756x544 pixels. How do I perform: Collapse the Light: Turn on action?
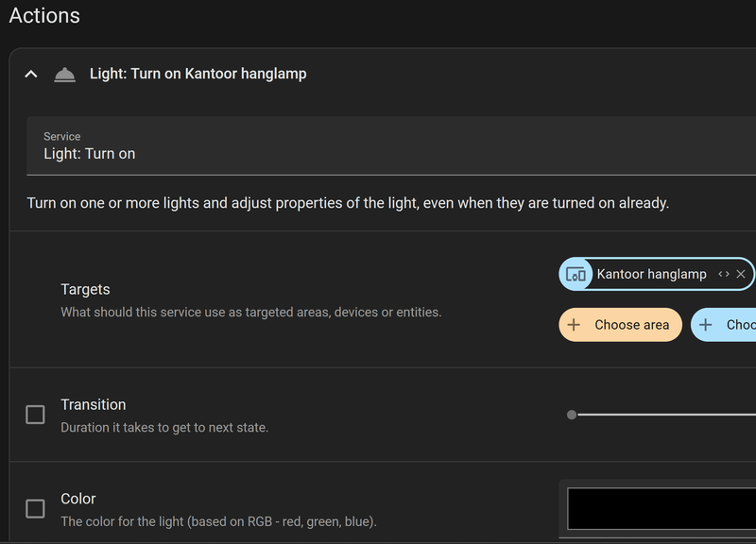point(31,74)
